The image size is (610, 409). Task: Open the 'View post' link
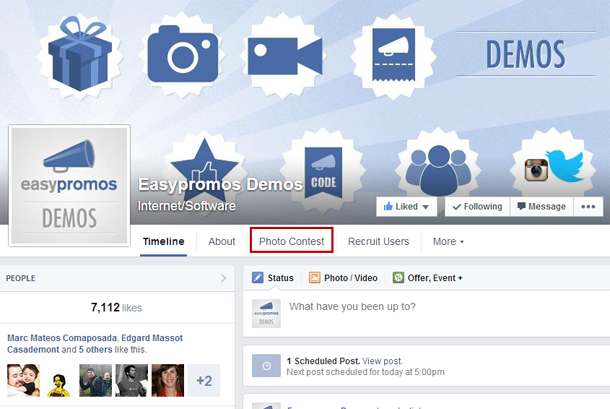coord(382,361)
